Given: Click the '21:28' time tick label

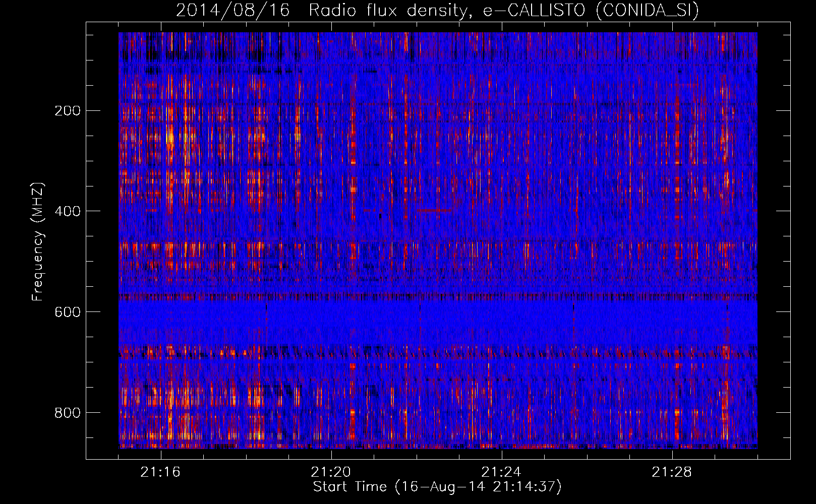Looking at the screenshot, I should click(672, 472).
